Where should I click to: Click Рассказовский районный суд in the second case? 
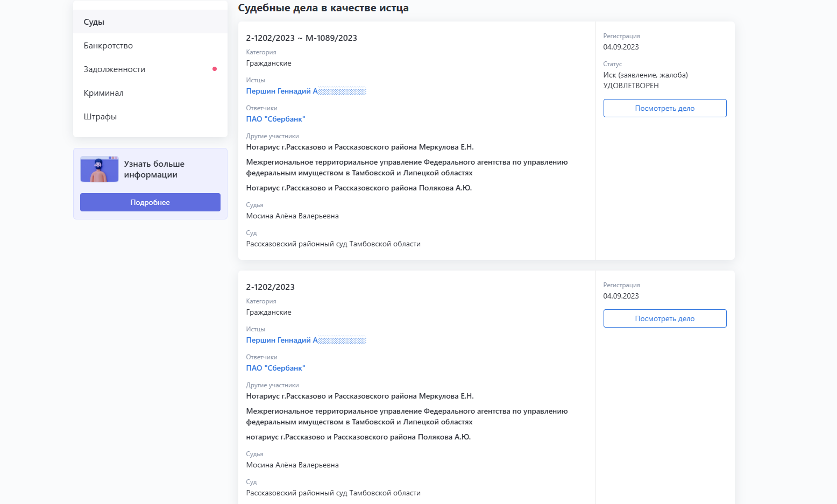pyautogui.click(x=334, y=493)
